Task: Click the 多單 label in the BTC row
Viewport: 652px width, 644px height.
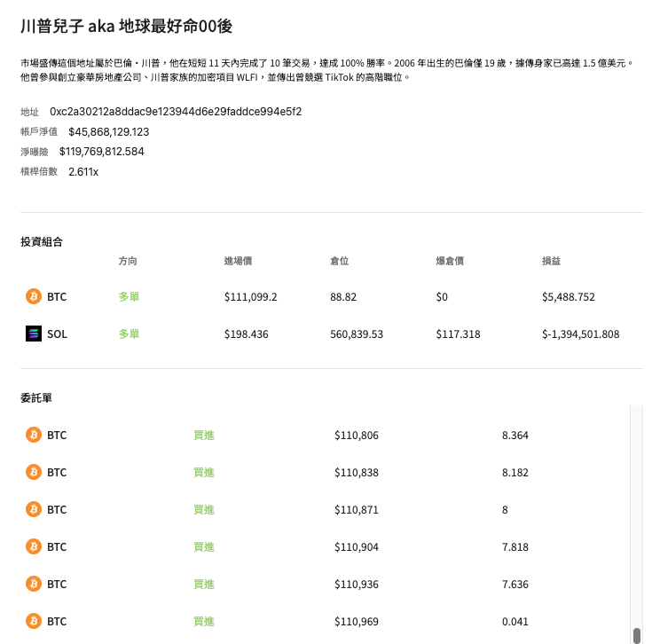Action: [129, 296]
